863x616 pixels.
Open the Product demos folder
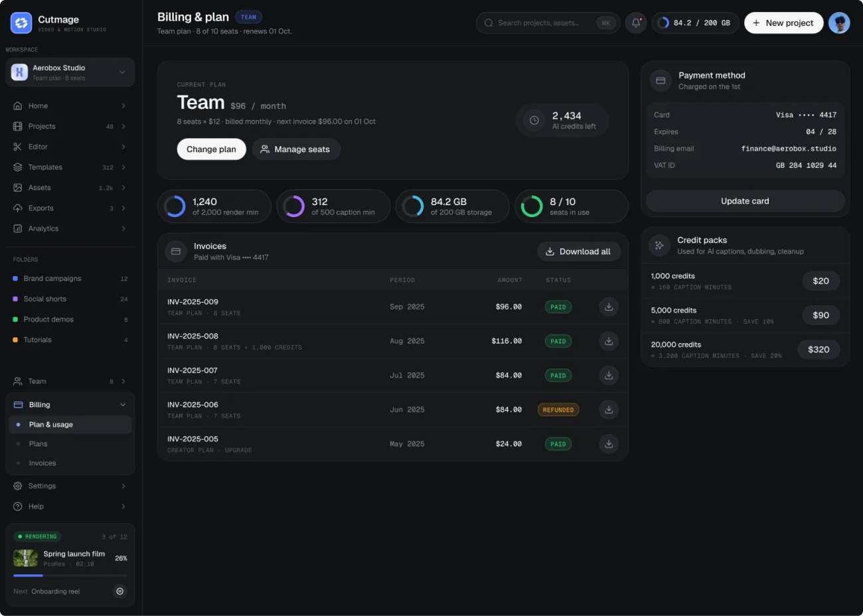[70, 319]
